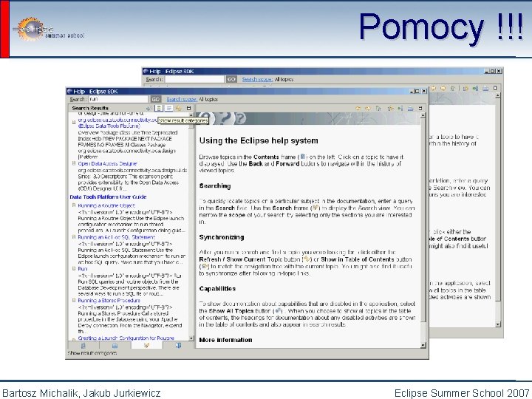Click Search scope link in rear Help window
The width and height of the screenshot is (532, 399).
pos(257,79)
